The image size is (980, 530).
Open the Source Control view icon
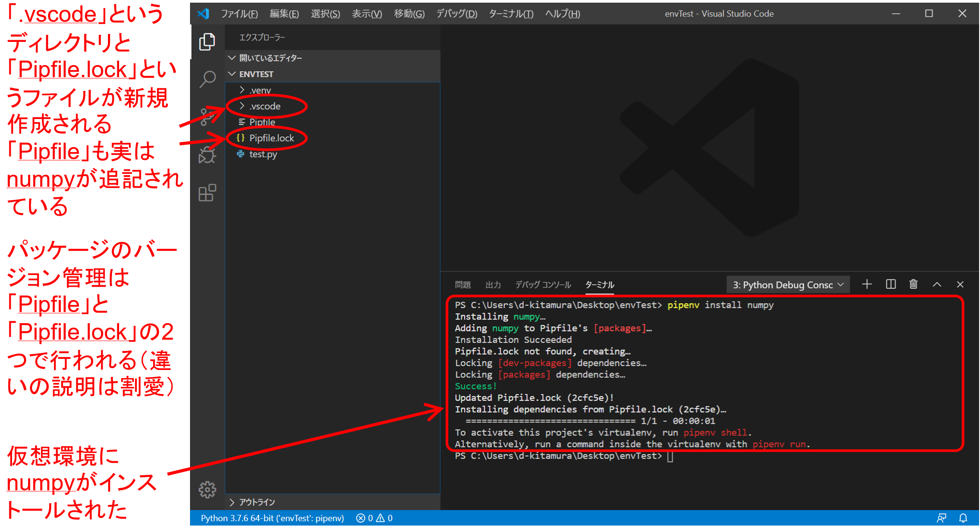pos(207,117)
